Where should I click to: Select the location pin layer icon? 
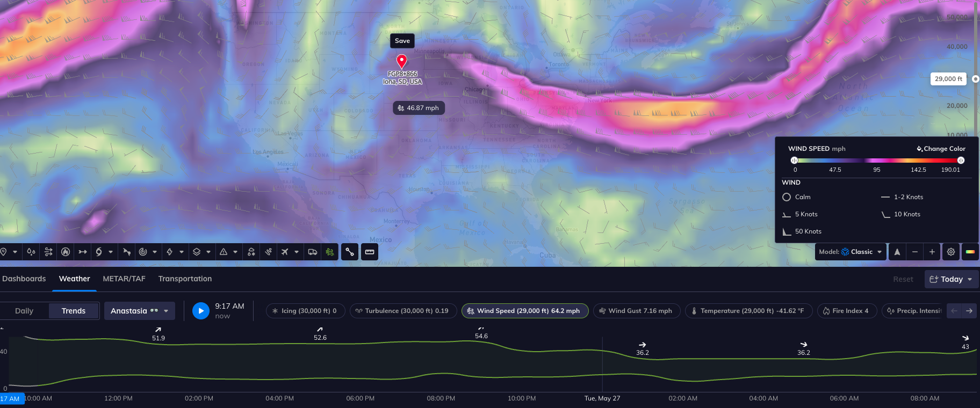(3, 252)
